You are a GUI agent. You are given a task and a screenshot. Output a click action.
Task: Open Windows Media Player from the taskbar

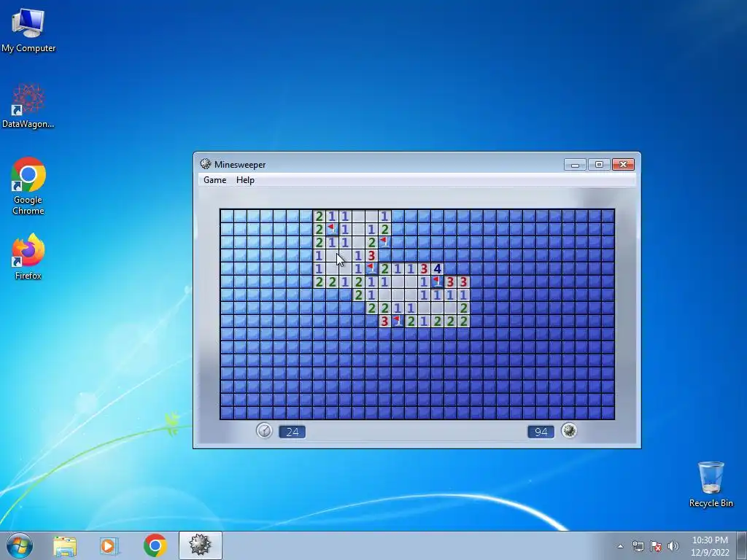pos(109,545)
